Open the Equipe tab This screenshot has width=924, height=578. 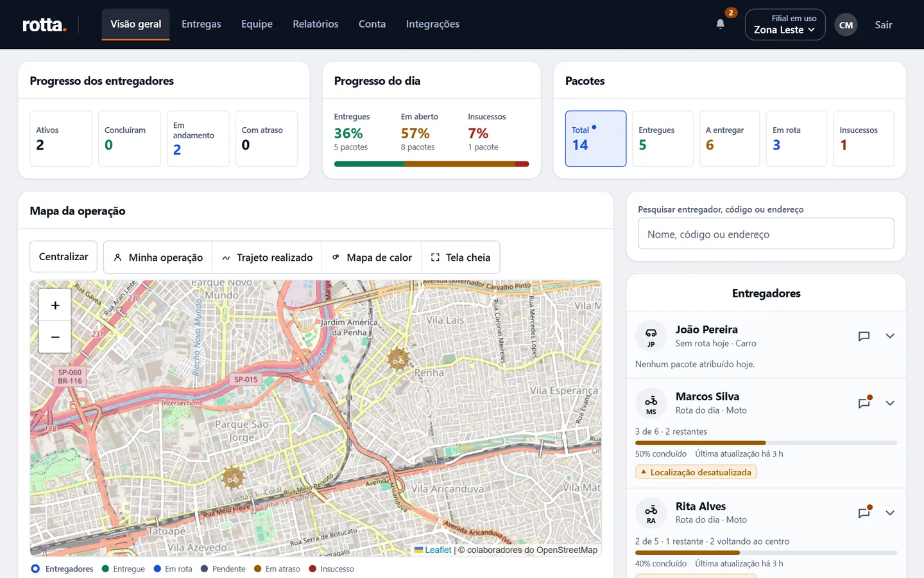(257, 24)
